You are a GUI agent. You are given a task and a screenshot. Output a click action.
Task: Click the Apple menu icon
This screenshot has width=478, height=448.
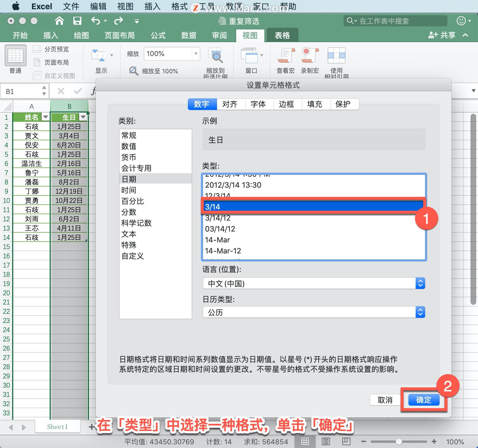point(16,6)
